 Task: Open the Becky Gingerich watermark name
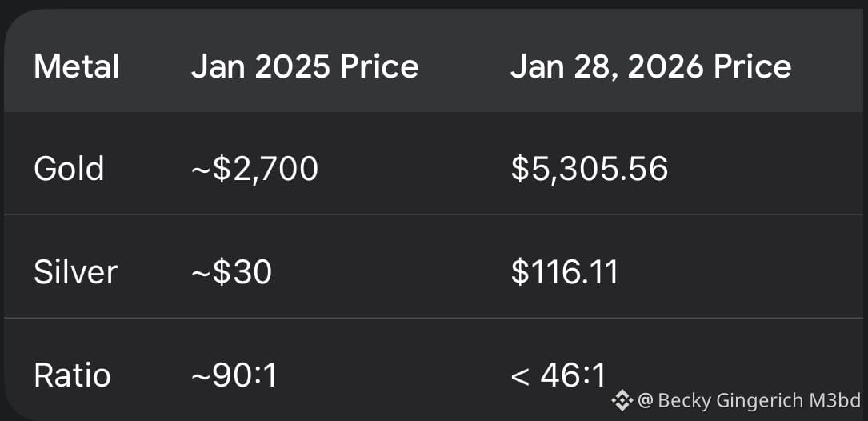[x=730, y=400]
